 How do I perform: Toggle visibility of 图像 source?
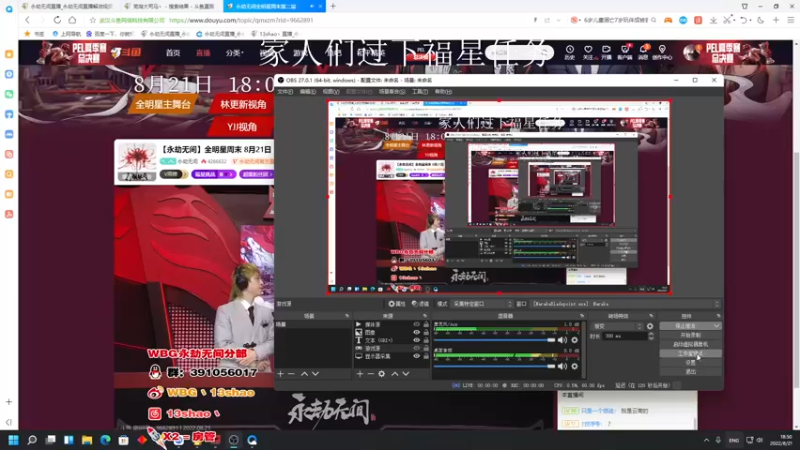coord(416,332)
